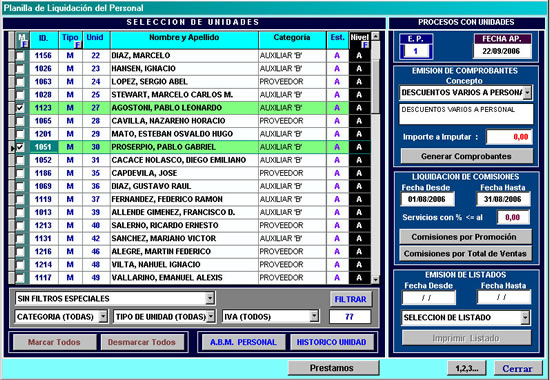Viewport: 550px width, 380px height.
Task: Click row selector arrow beside PROSERPIO row
Action: click(12, 148)
